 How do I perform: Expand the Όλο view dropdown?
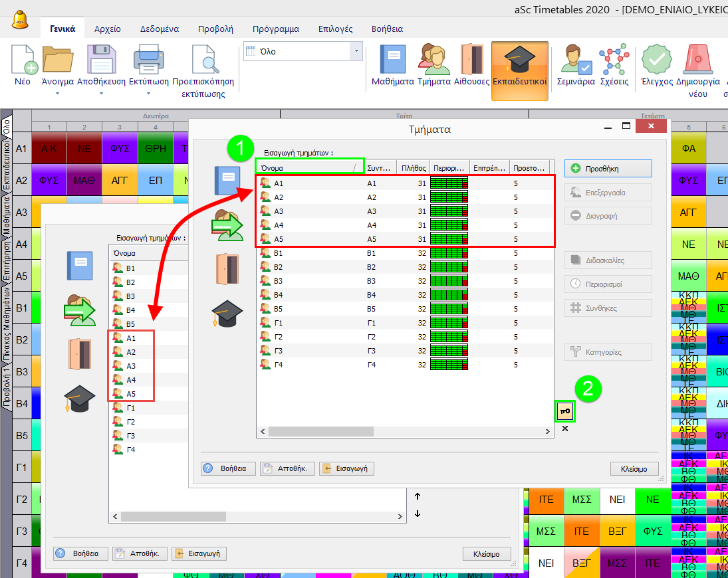(x=356, y=51)
